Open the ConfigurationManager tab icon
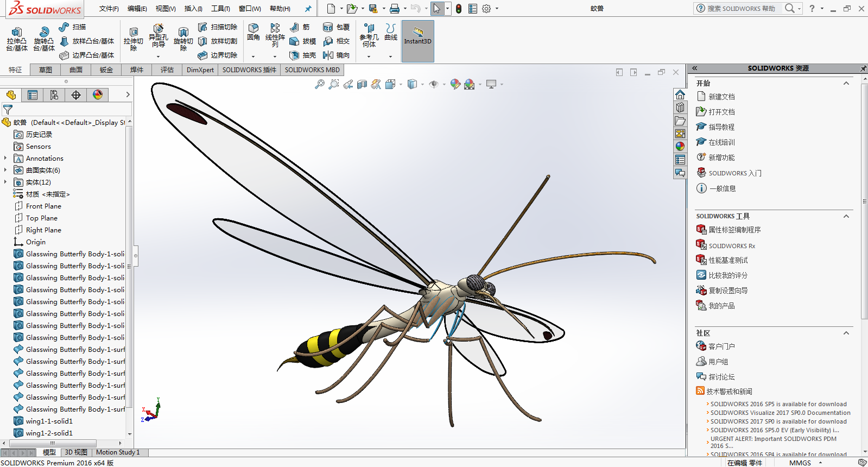 pyautogui.click(x=54, y=95)
